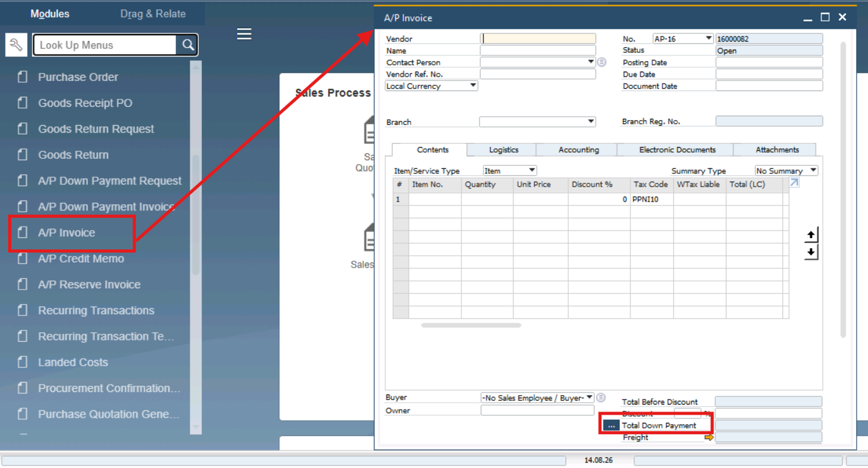Viewport: 868px width, 468px height.
Task: Select the Accounting tab
Action: [578, 150]
